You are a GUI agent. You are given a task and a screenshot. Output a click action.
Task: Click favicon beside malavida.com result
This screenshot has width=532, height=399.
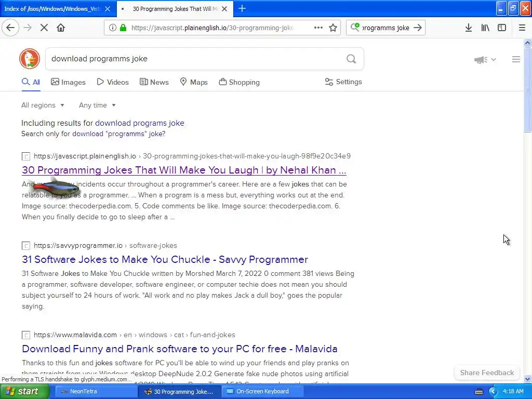[26, 335]
